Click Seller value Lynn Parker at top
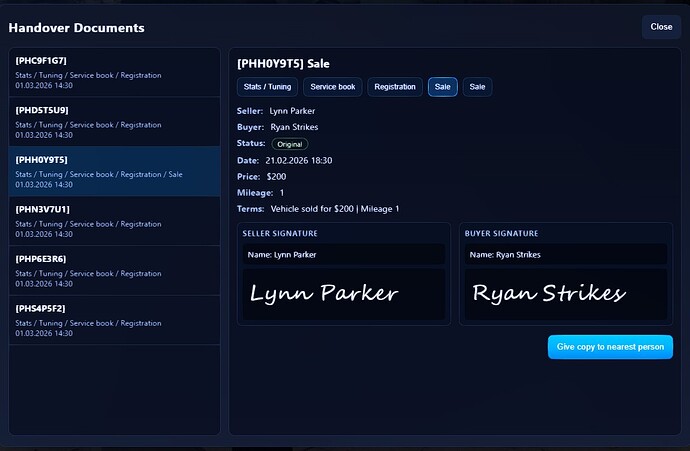Screen dimensions: 690x451 292,111
